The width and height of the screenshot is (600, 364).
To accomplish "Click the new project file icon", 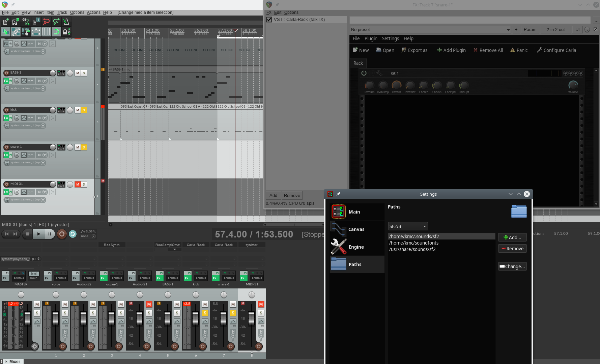I will [x=6, y=22].
